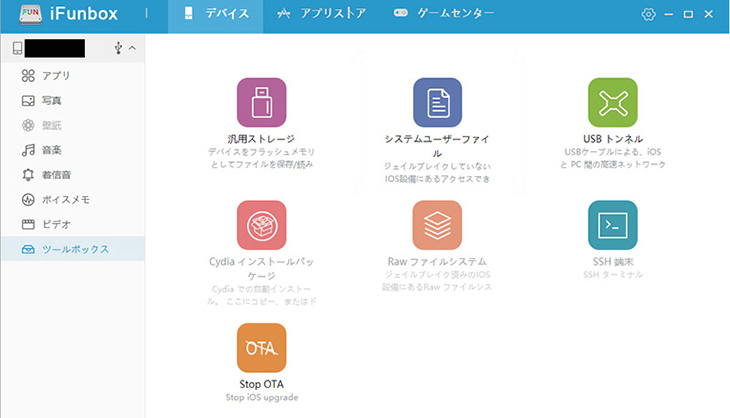Switch to the ゲームセンター tab
This screenshot has width=730, height=418.
(444, 13)
